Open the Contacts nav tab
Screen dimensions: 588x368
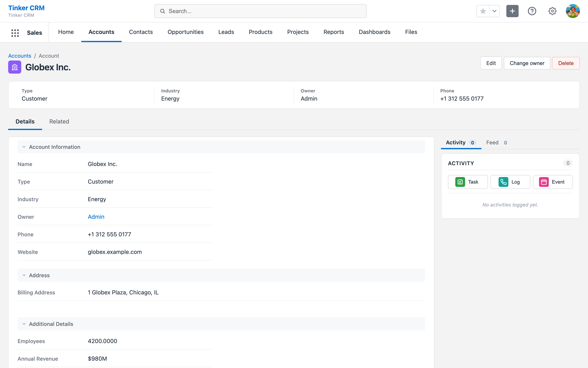tap(141, 32)
